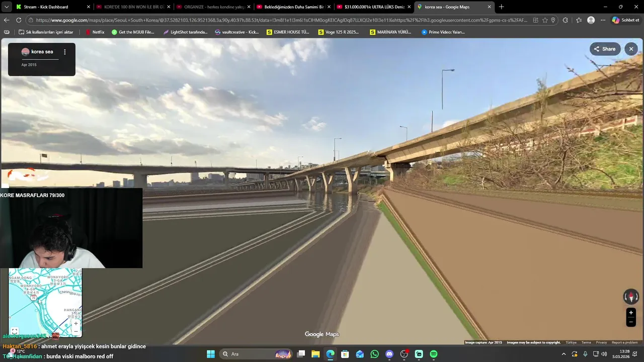Switch to Stream - Kick Dashboard tab
The height and width of the screenshot is (362, 644).
coord(53,7)
